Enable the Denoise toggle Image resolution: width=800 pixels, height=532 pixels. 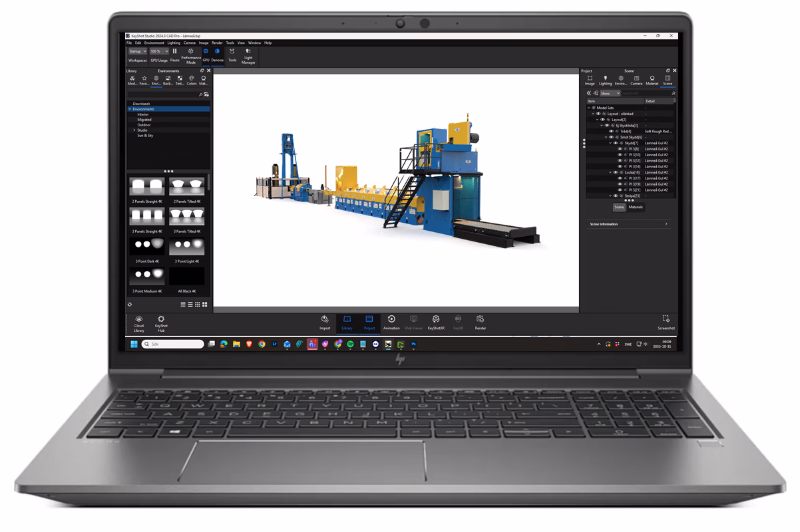[217, 51]
